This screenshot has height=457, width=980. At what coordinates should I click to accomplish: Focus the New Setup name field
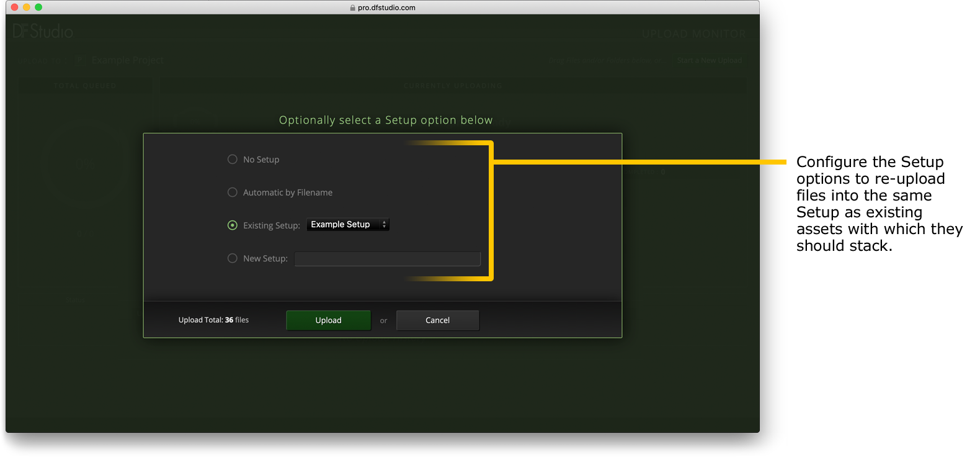[387, 258]
